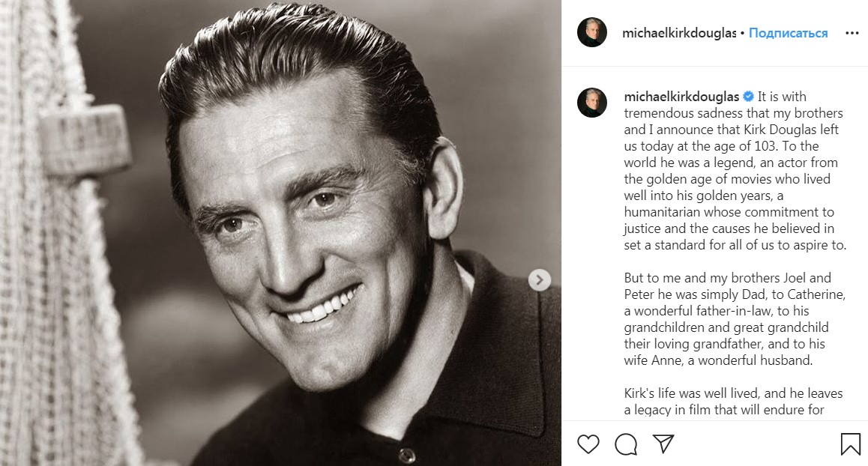Screen dimensions: 868x466
Task: Like the post with the heart icon
Action: pos(588,444)
